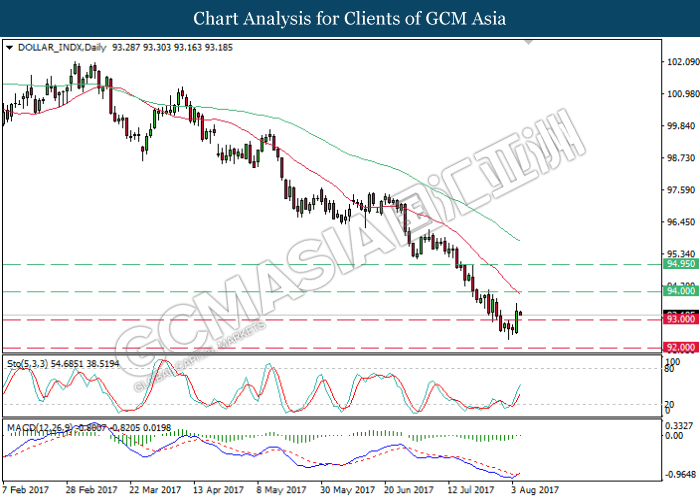700x500 pixels.
Task: Click the 96.450 price axis label
Action: pos(681,222)
